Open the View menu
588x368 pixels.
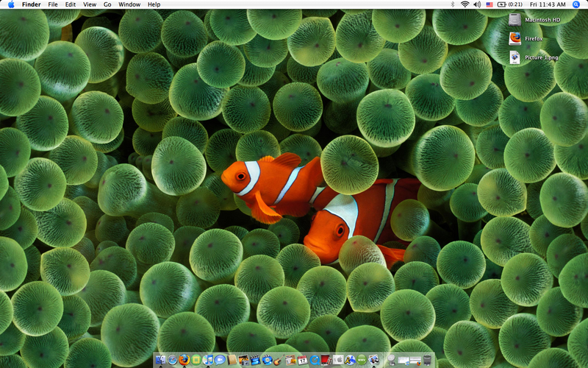[x=90, y=4]
